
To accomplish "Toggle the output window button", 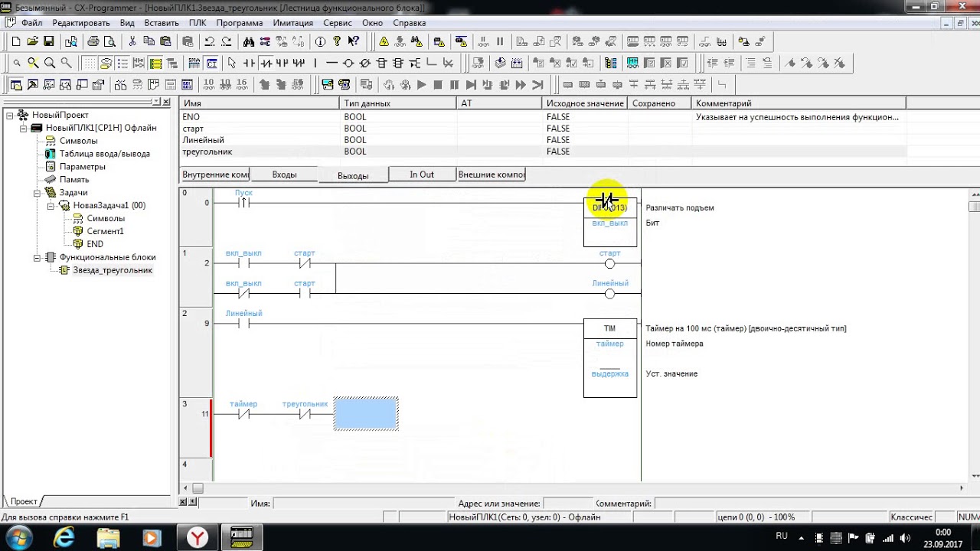I will tap(33, 84).
